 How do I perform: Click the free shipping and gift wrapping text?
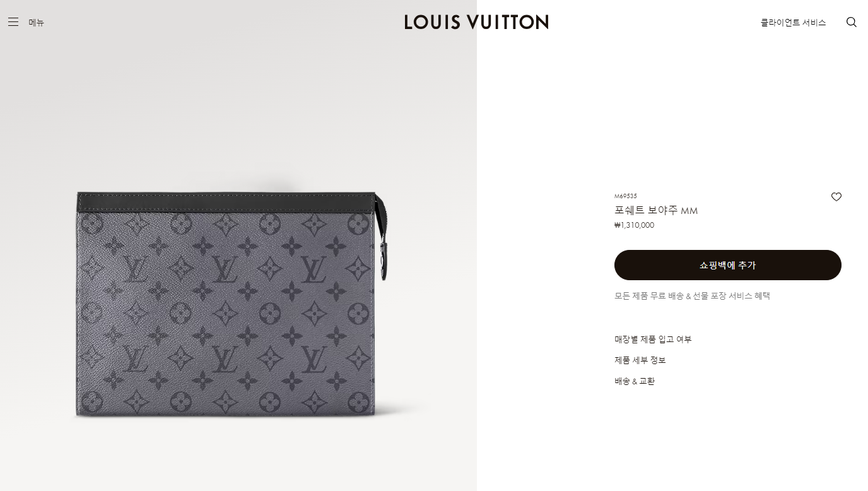[692, 295]
